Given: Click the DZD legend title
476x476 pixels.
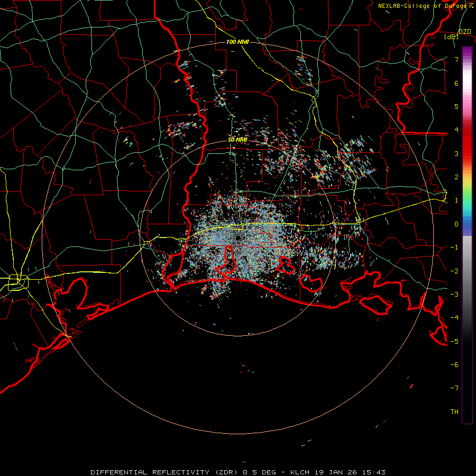Looking at the screenshot, I should (x=464, y=32).
